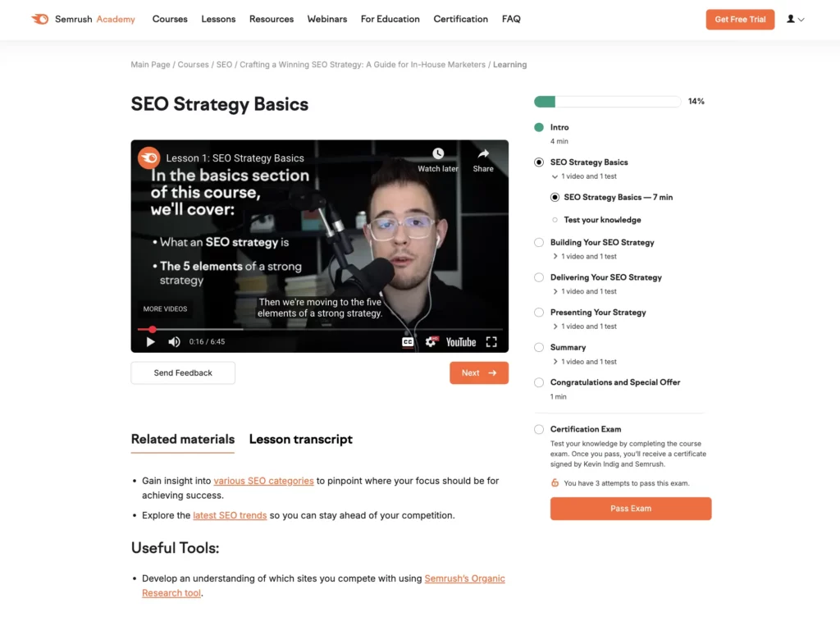Image resolution: width=840 pixels, height=626 pixels.
Task: Save the lesson video to Watch later
Action: tap(438, 158)
